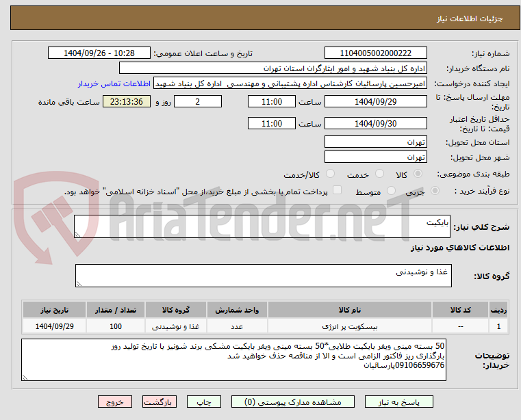The width and height of the screenshot is (521, 420).
Task: Click the گروه کالا textarea غذا و نوشیدنی
Action: coord(263,276)
